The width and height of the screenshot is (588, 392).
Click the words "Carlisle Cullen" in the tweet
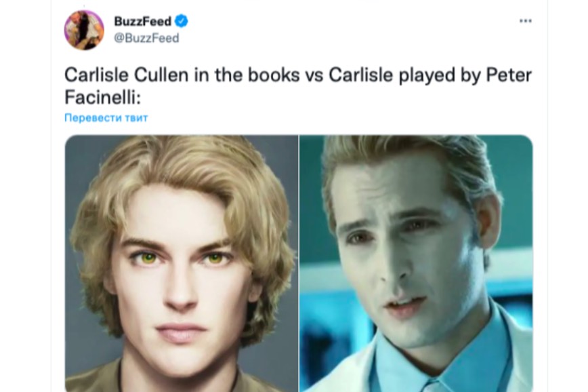tap(127, 75)
